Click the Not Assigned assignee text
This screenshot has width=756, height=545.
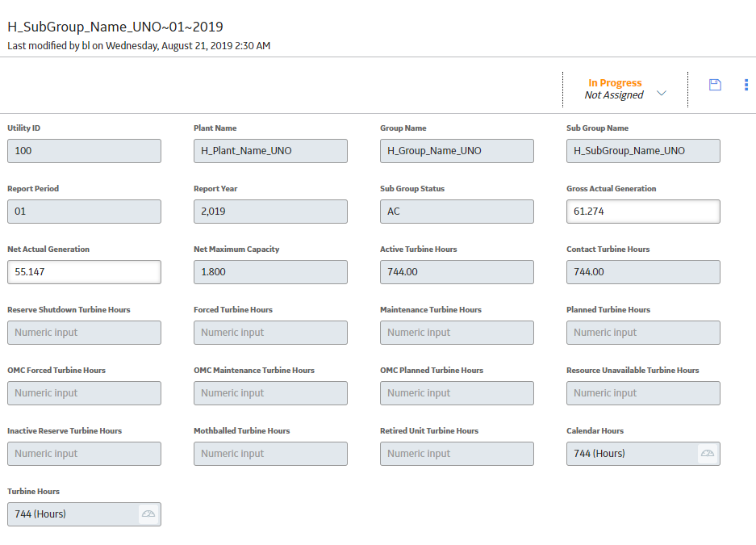(614, 95)
